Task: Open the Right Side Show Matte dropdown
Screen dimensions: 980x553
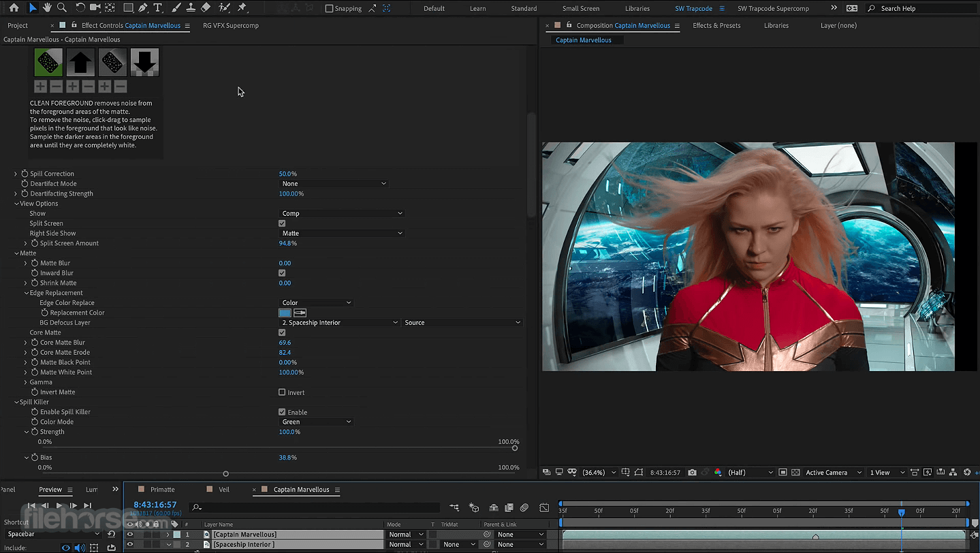Action: 342,233
